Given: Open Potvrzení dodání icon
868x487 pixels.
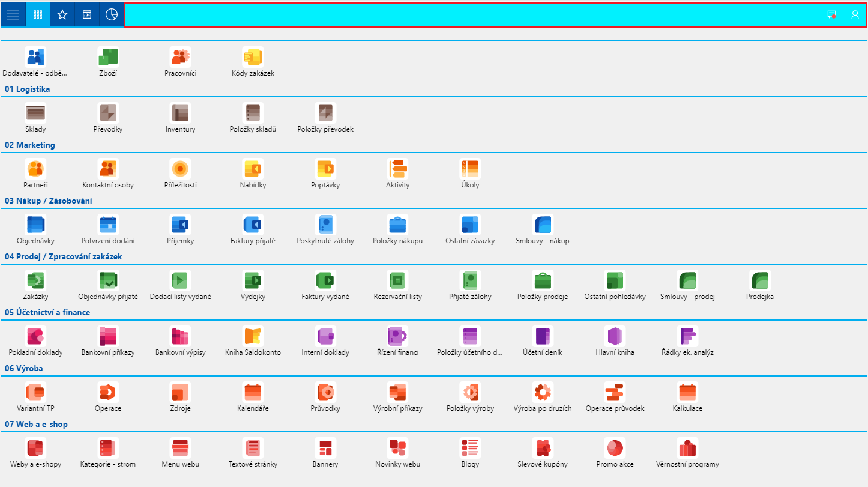Looking at the screenshot, I should tap(108, 225).
